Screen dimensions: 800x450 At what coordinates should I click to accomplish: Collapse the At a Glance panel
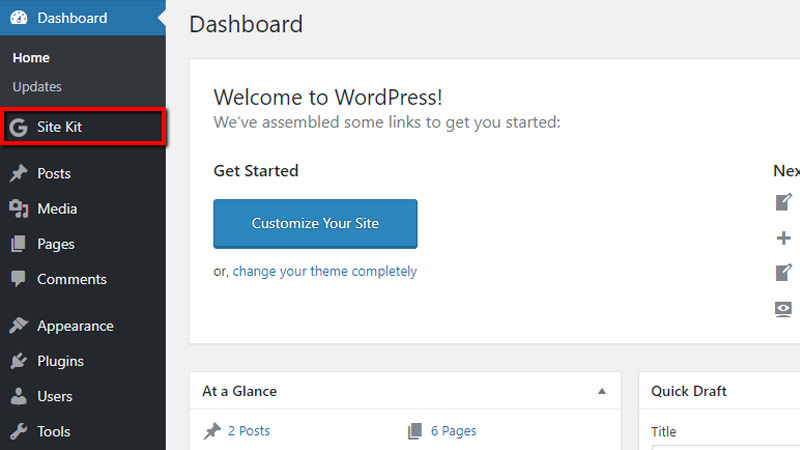[x=602, y=391]
